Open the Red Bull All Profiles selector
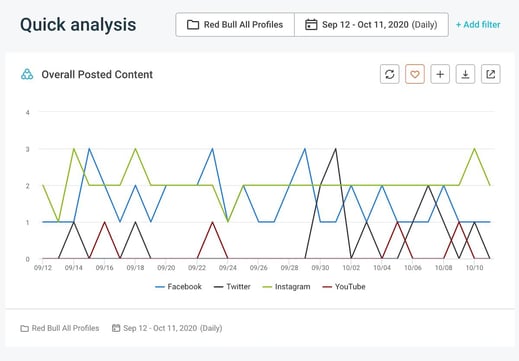The image size is (519, 361). tap(235, 25)
